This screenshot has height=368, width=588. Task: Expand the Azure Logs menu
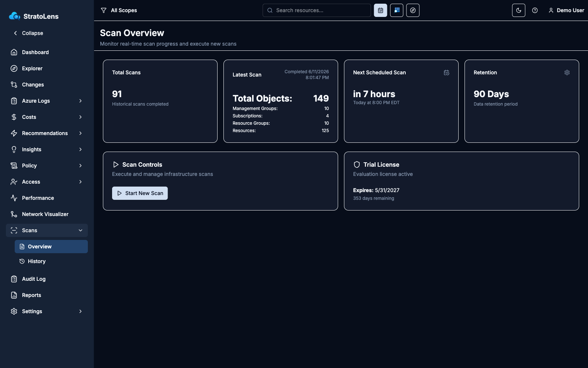(x=47, y=101)
